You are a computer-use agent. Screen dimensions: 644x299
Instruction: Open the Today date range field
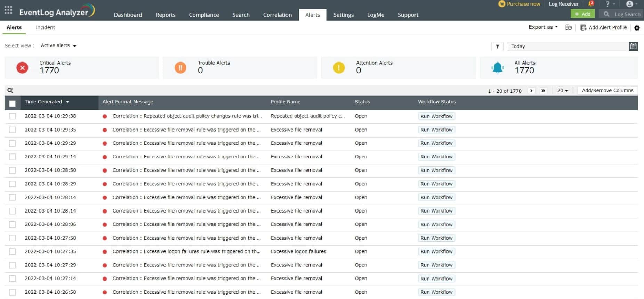coord(568,46)
